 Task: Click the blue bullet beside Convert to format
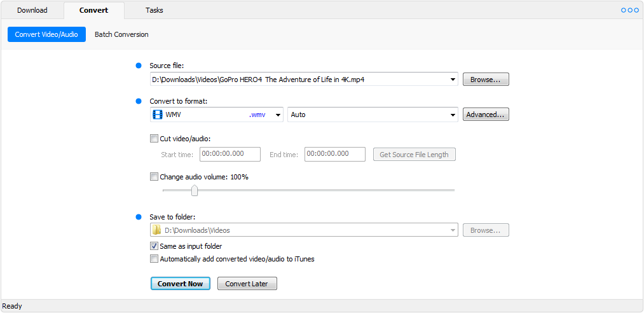(x=139, y=101)
